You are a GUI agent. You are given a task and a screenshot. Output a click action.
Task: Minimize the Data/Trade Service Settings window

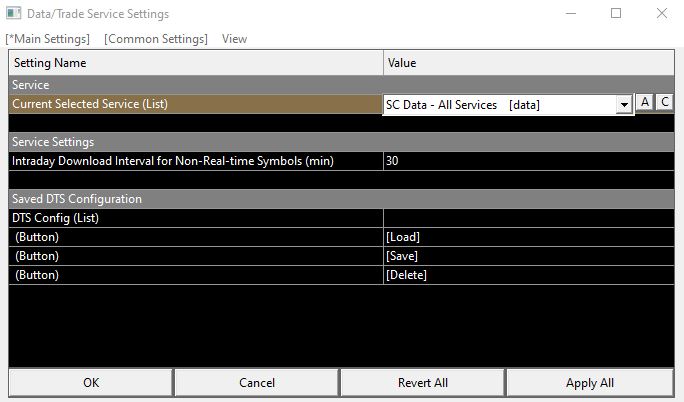tap(571, 14)
